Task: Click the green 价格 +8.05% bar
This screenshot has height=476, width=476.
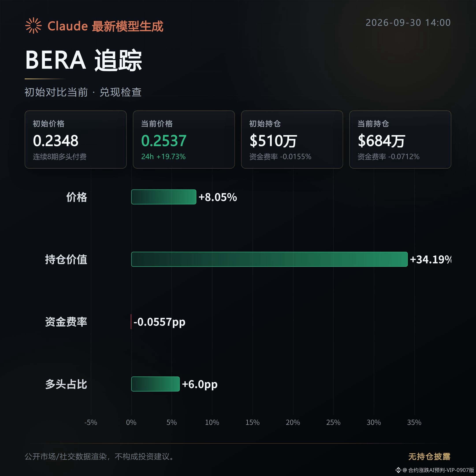Action: coord(164,197)
